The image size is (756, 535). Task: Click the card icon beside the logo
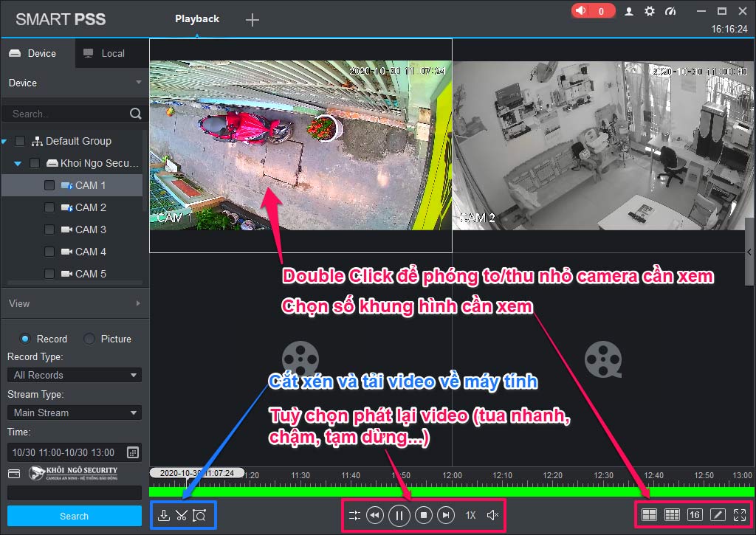pos(14,473)
